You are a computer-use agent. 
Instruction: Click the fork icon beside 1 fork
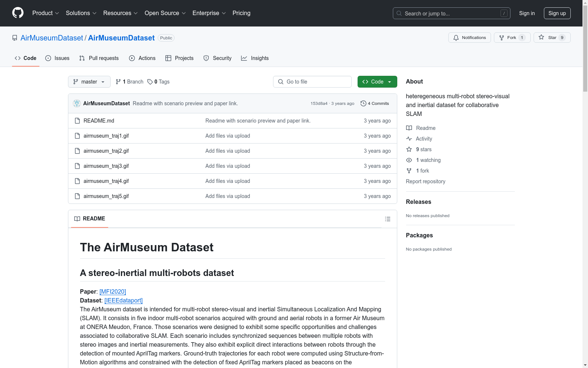409,171
